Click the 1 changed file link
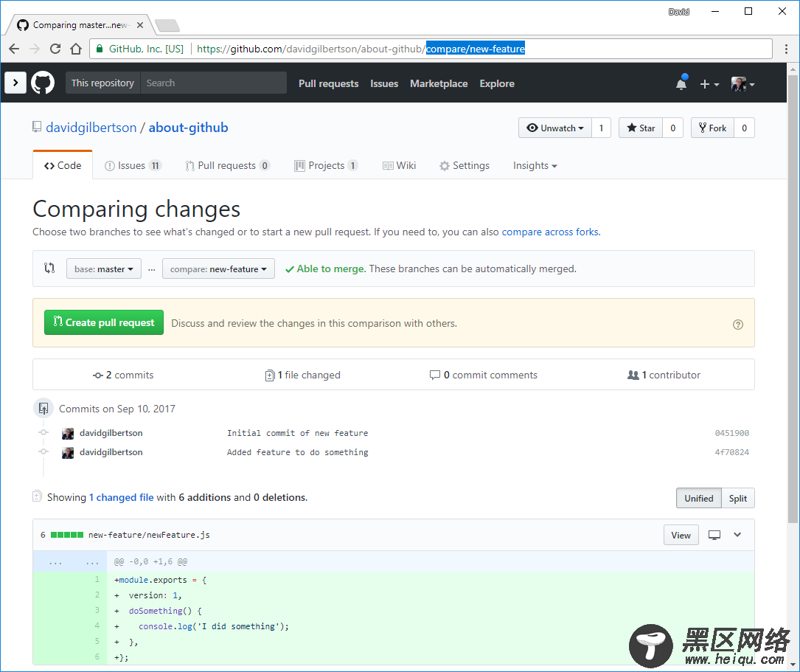 (122, 497)
